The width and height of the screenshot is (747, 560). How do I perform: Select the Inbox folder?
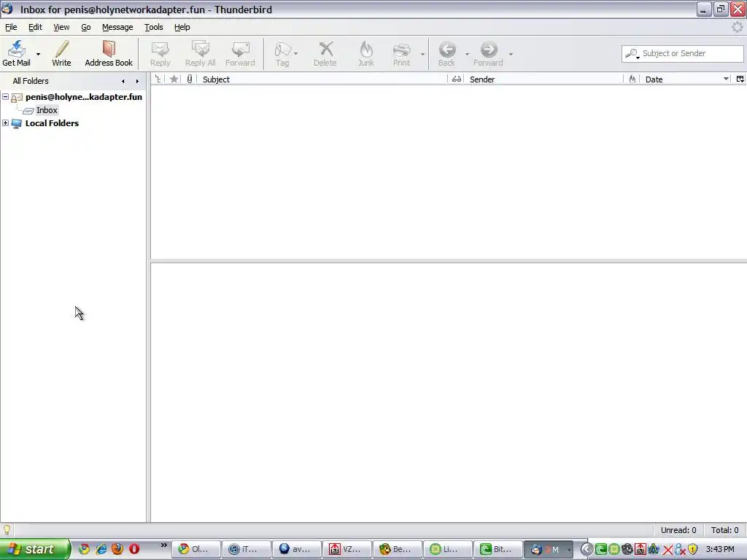tap(47, 110)
